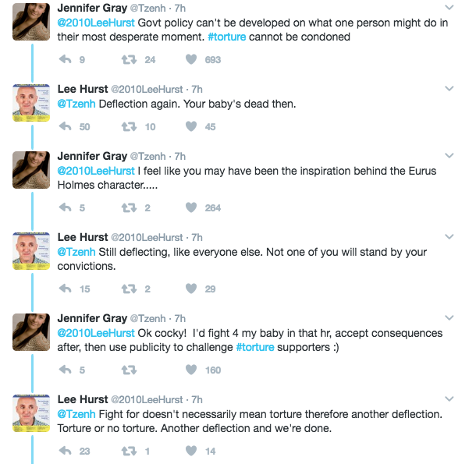Expand options chevron on Eurus Holmes tweet
This screenshot has height=464, width=476.
tap(449, 156)
